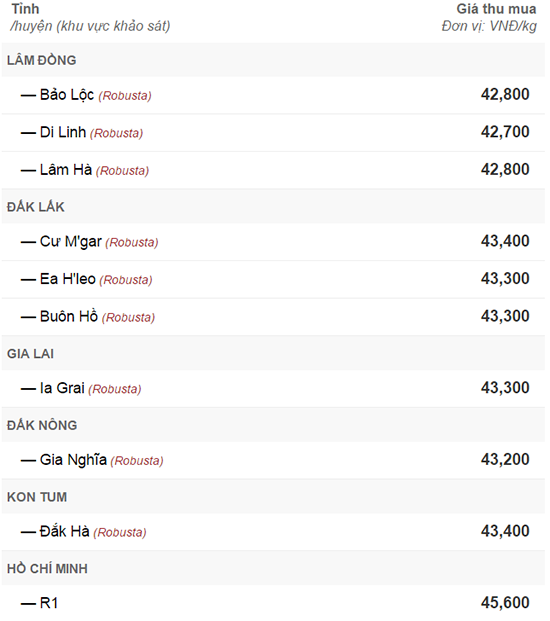The image size is (550, 621).
Task: Click the HỒ CHÍ MINH section header
Action: tap(47, 569)
